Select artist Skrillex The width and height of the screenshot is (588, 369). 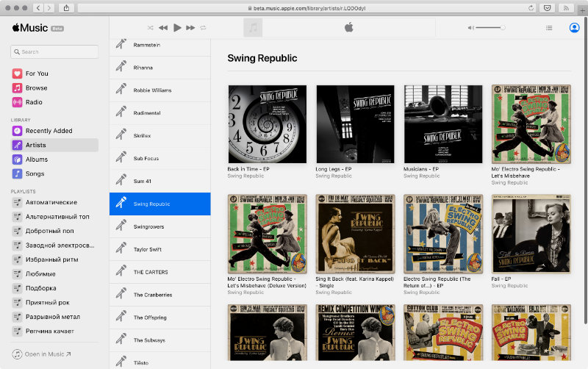click(x=160, y=136)
